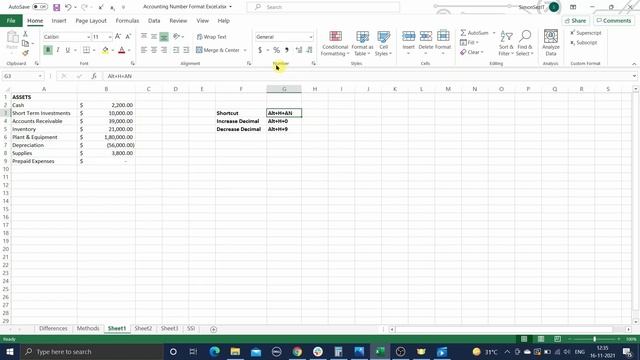This screenshot has width=640, height=360.
Task: Click the Subscript button
Action: [583, 42]
